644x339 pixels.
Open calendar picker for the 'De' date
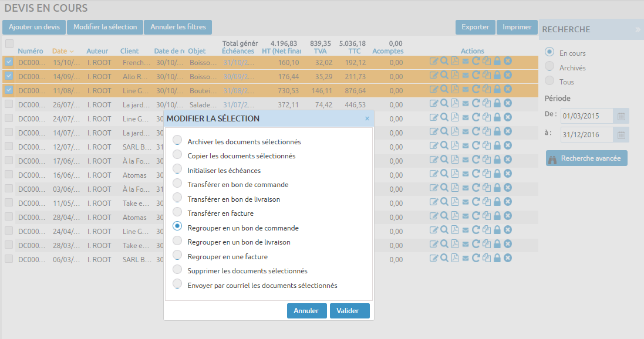[621, 116]
